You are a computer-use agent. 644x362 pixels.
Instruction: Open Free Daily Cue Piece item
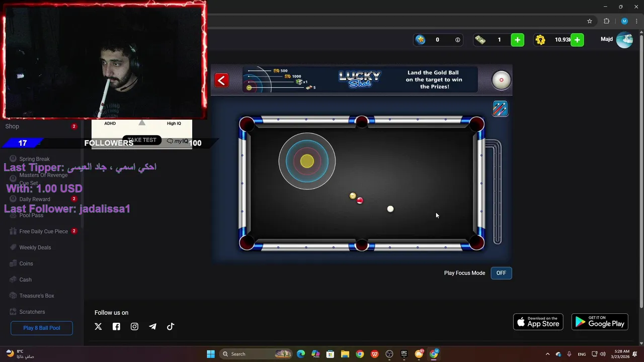[43, 231]
